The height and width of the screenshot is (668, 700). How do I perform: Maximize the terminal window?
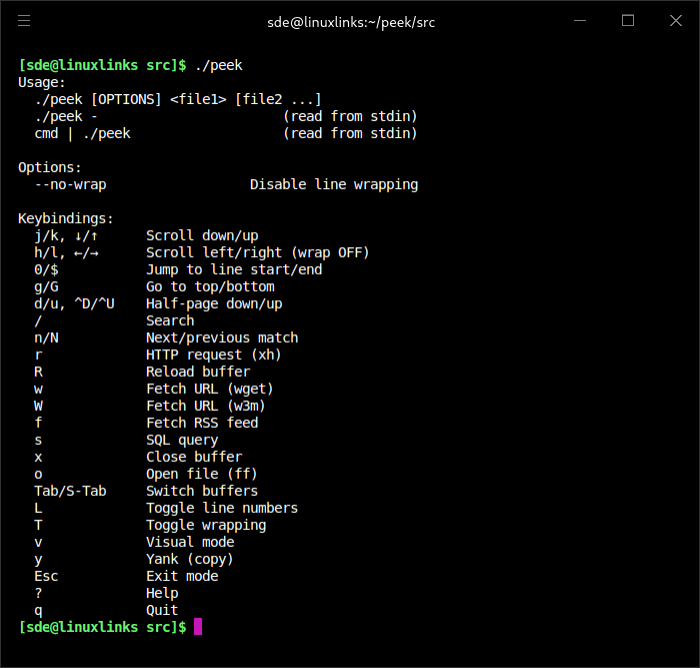[x=628, y=21]
